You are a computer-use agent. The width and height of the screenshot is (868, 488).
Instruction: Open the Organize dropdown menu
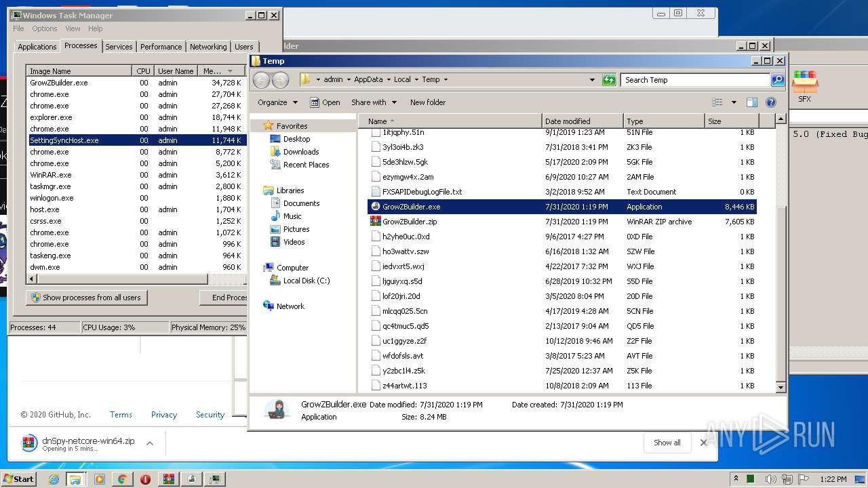277,102
